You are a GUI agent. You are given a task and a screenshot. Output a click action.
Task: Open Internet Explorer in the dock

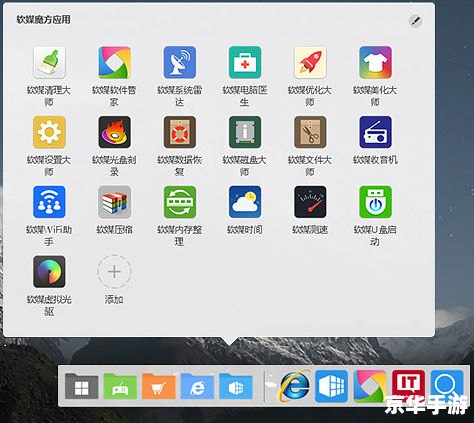(294, 386)
